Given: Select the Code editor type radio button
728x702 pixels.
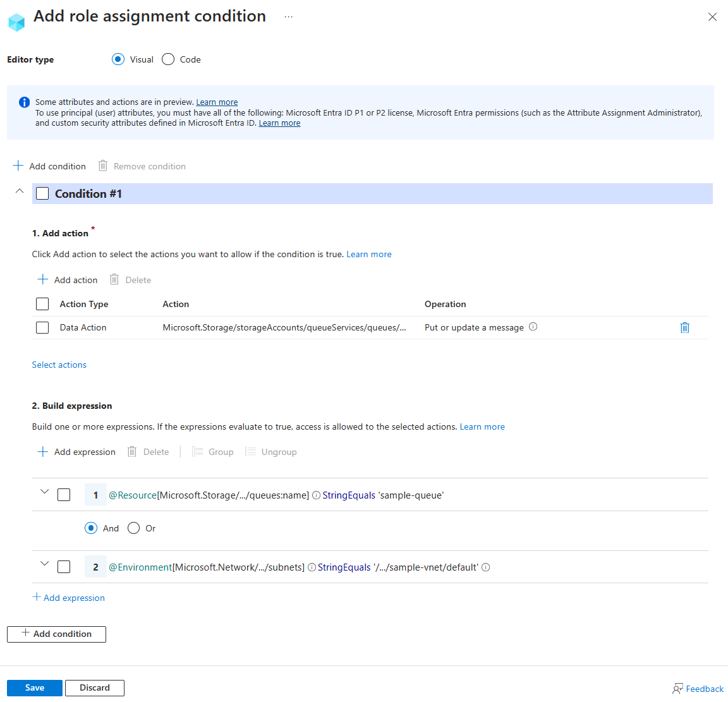Looking at the screenshot, I should pos(168,59).
